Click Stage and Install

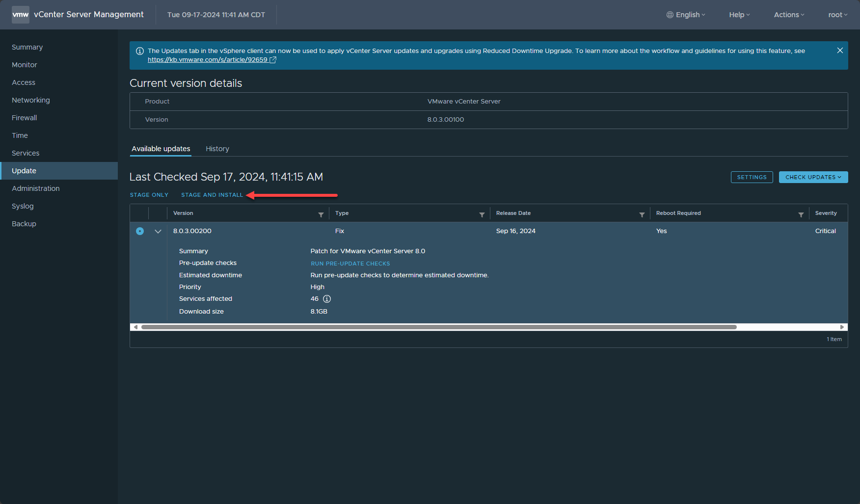(x=212, y=195)
